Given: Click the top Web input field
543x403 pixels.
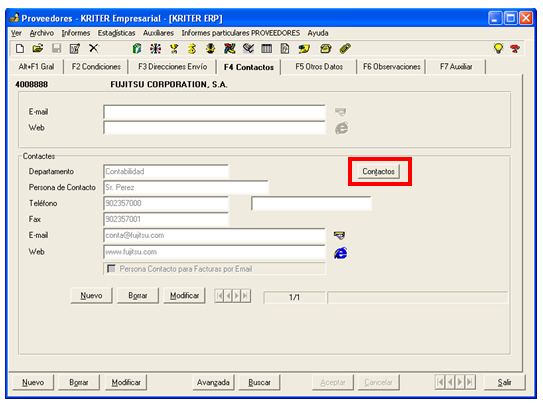Looking at the screenshot, I should [214, 128].
